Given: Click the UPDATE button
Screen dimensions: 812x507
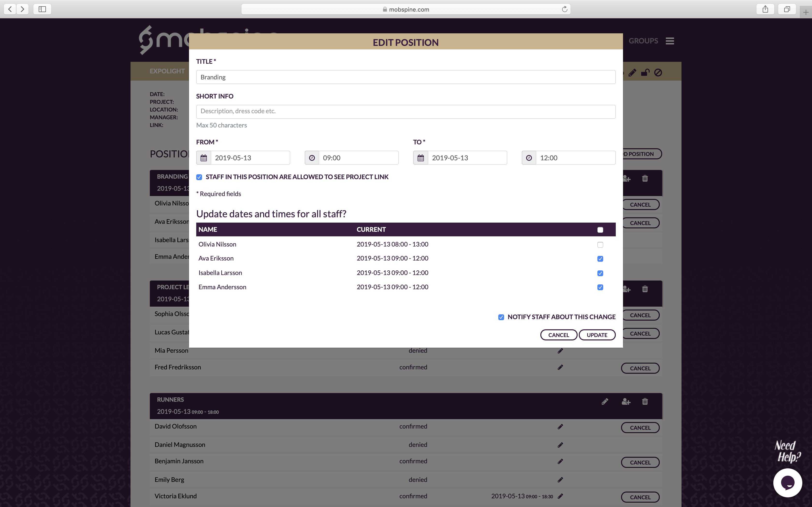Looking at the screenshot, I should tap(597, 335).
